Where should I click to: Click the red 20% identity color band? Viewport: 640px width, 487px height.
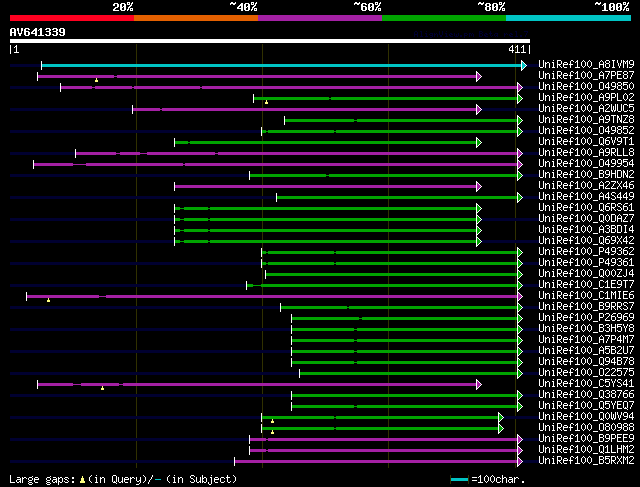pyautogui.click(x=72, y=18)
